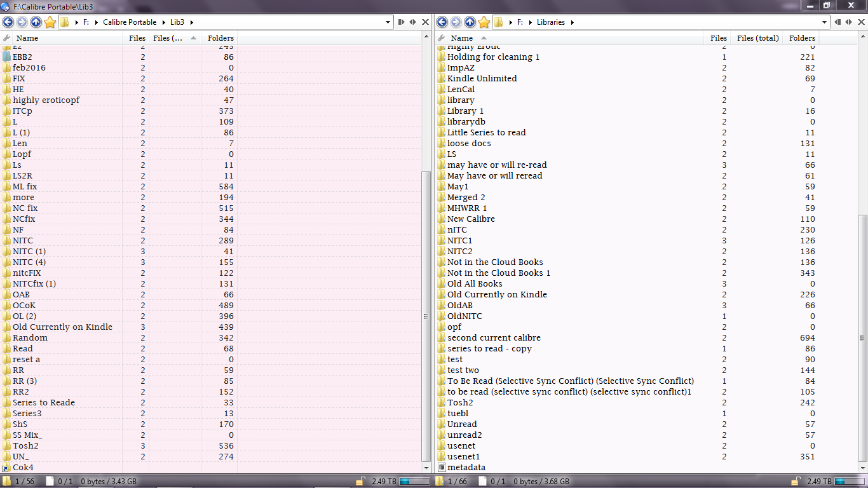Screen dimensions: 868x488
Task: Click the right pane vertical scrollbar thumb
Action: [862, 338]
